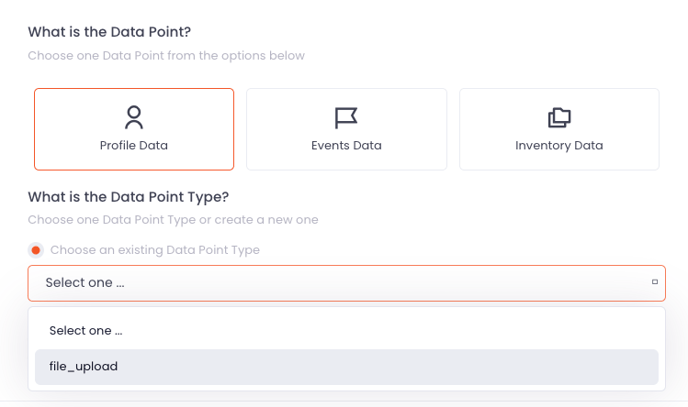Click the small arrow icon in the select box
The image size is (688, 407).
[655, 282]
